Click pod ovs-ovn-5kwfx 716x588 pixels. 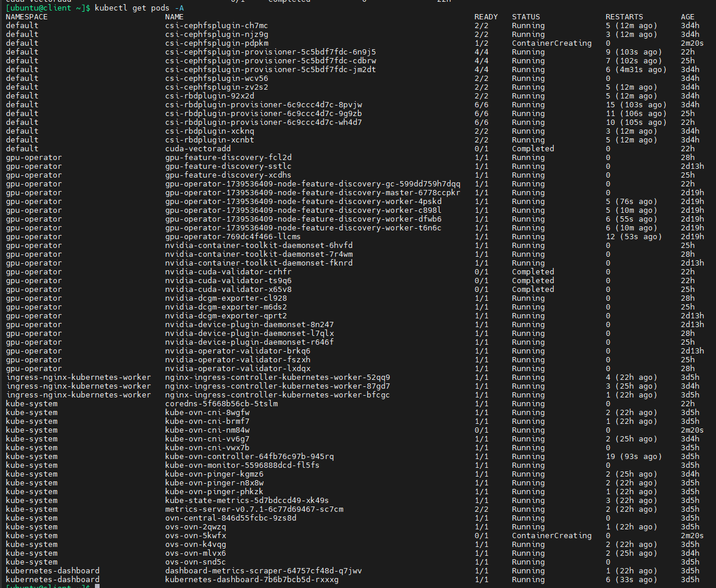coord(196,536)
